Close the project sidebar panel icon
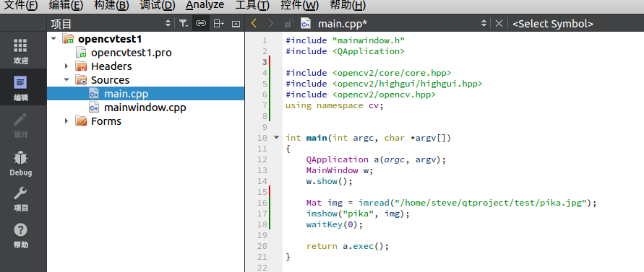This screenshot has width=644, height=272. [x=236, y=24]
